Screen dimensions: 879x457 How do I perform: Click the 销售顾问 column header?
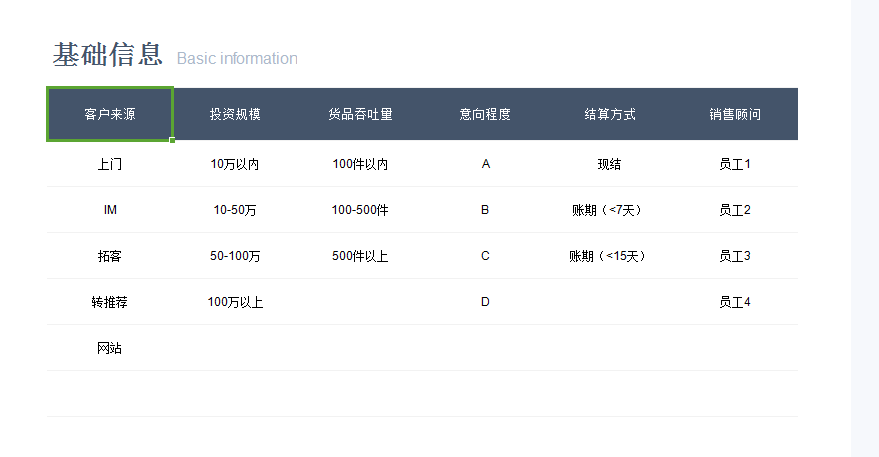(735, 114)
